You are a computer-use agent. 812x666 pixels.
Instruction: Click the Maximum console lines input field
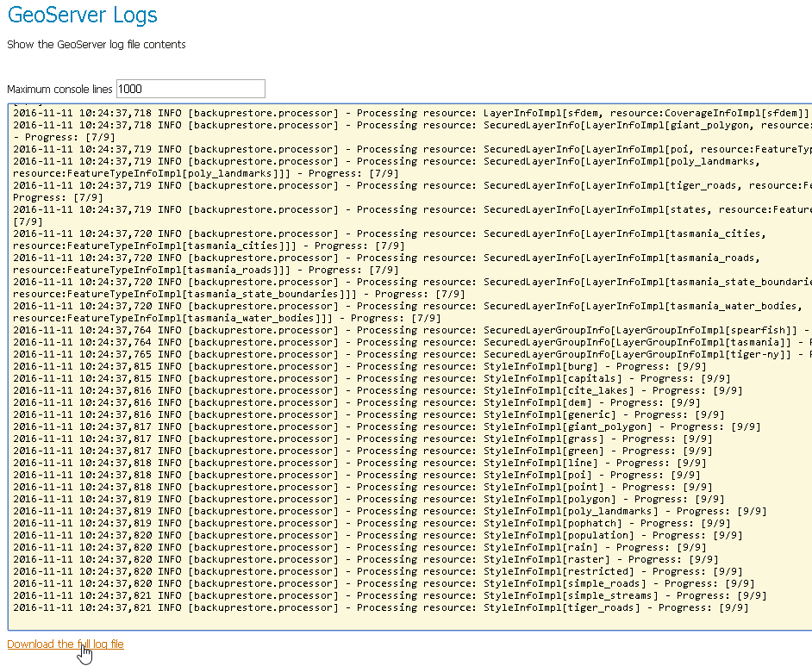click(190, 88)
